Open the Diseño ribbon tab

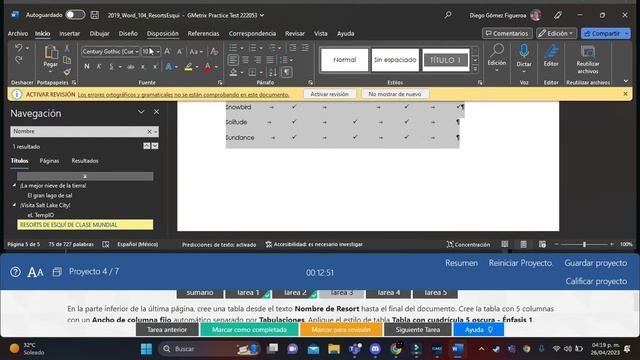point(128,33)
